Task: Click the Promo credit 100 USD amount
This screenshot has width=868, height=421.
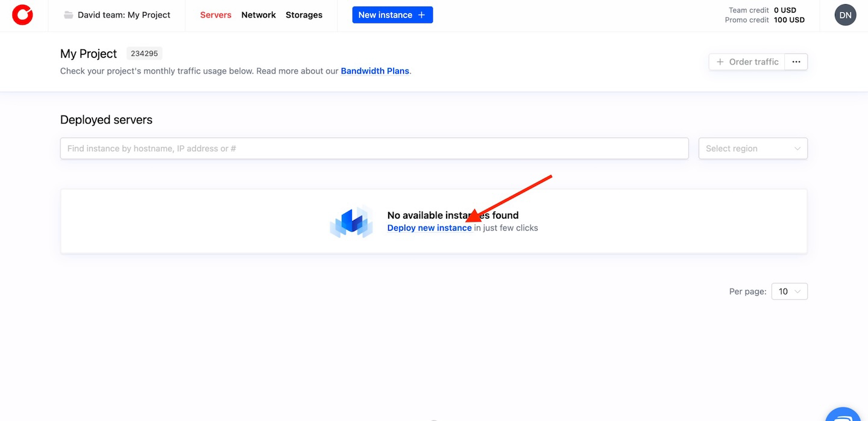Action: pyautogui.click(x=789, y=20)
